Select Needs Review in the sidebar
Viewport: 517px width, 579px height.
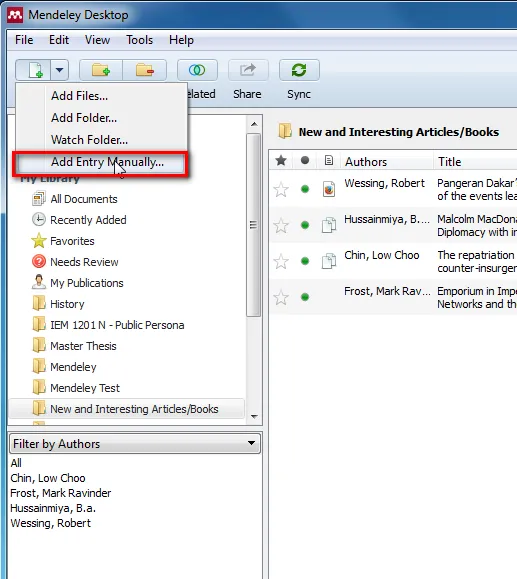[84, 262]
